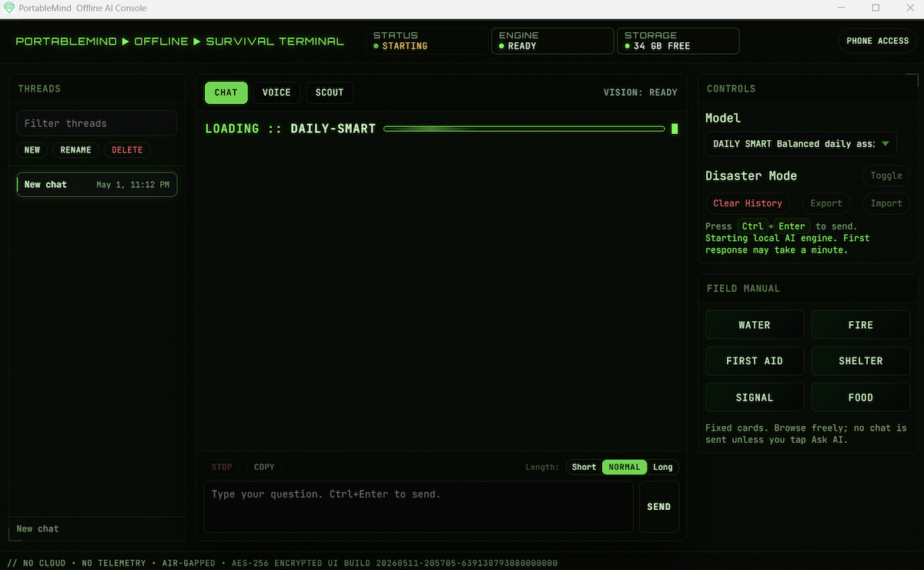Open the SIGNAL field manual card
The height and width of the screenshot is (570, 924).
coord(755,397)
